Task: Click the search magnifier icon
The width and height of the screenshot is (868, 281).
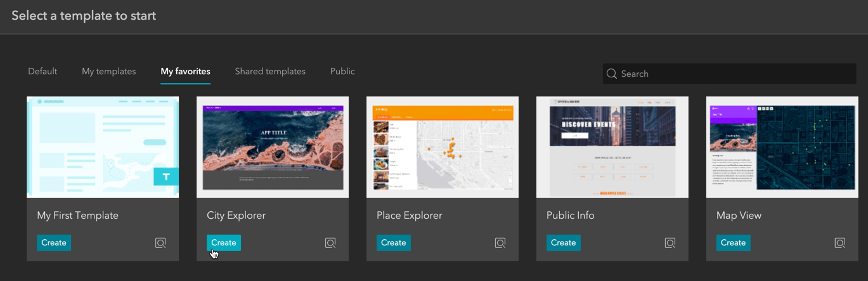Action: click(612, 74)
